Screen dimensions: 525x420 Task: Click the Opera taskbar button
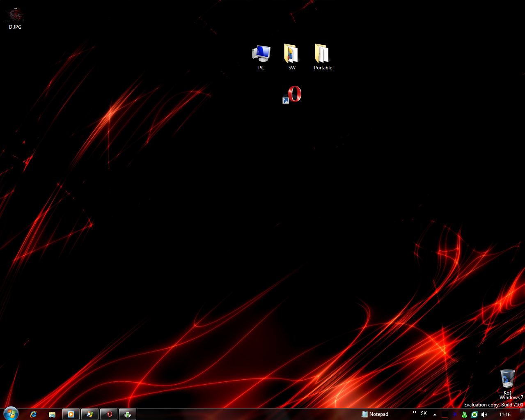(109, 414)
